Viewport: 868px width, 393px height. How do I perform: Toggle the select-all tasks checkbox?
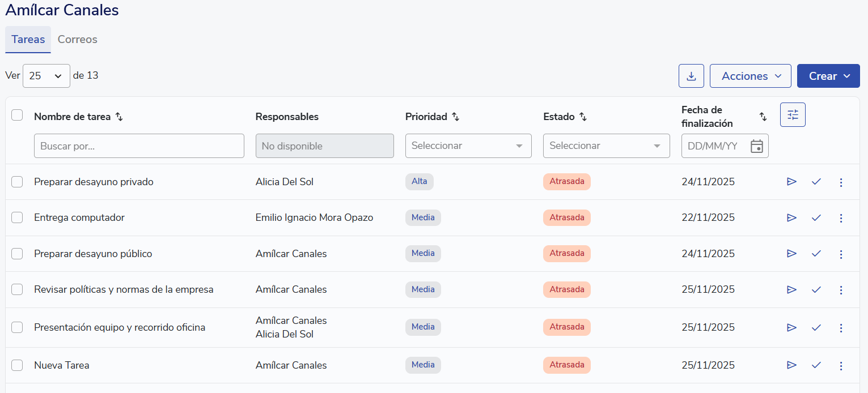point(17,115)
